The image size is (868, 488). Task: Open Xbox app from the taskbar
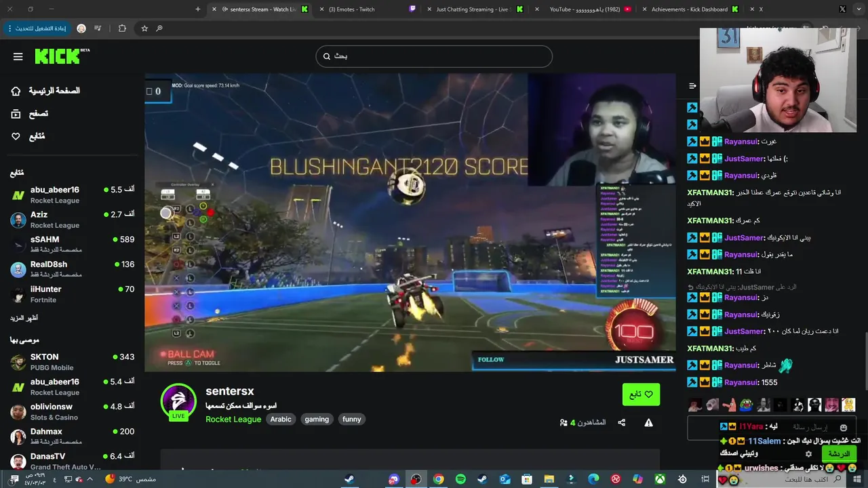(660, 479)
